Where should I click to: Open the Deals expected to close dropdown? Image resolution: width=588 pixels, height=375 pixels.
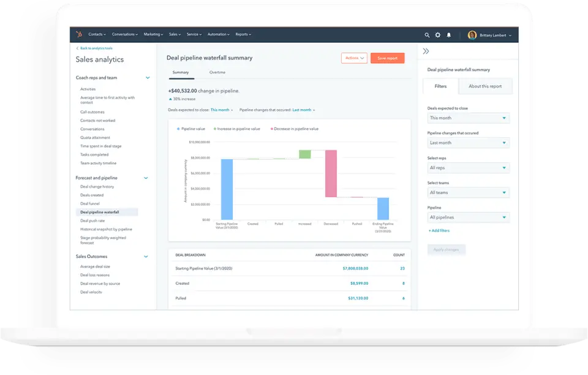469,117
